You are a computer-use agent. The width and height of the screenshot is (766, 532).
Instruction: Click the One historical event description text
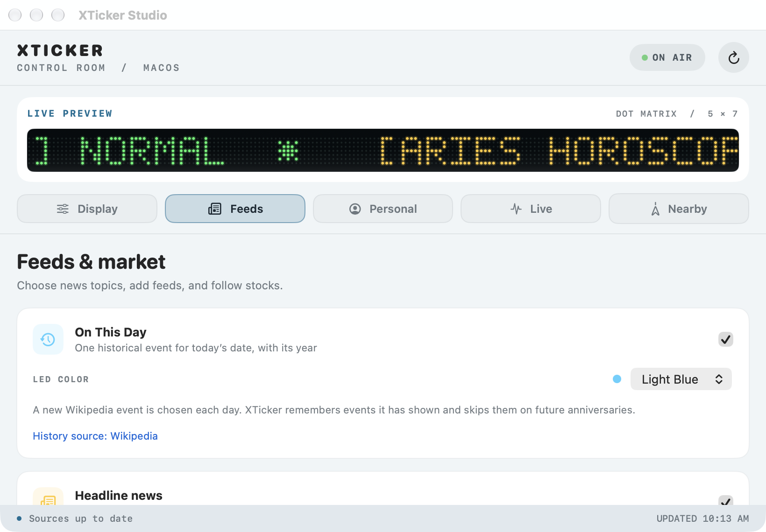click(x=196, y=348)
